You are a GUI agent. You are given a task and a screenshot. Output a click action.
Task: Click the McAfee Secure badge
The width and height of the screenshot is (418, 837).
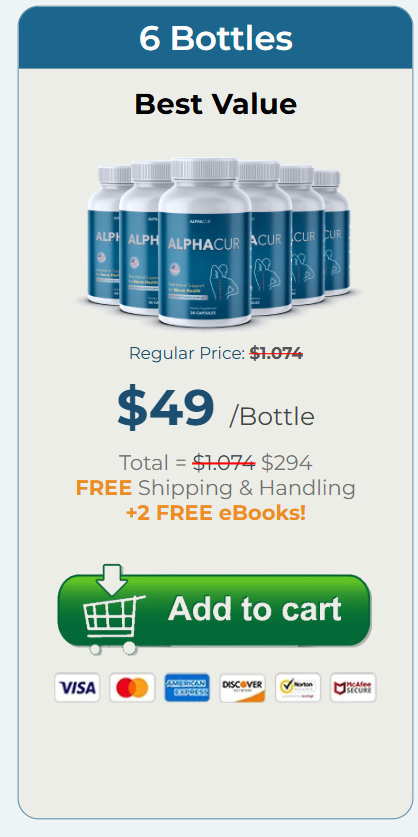point(353,688)
